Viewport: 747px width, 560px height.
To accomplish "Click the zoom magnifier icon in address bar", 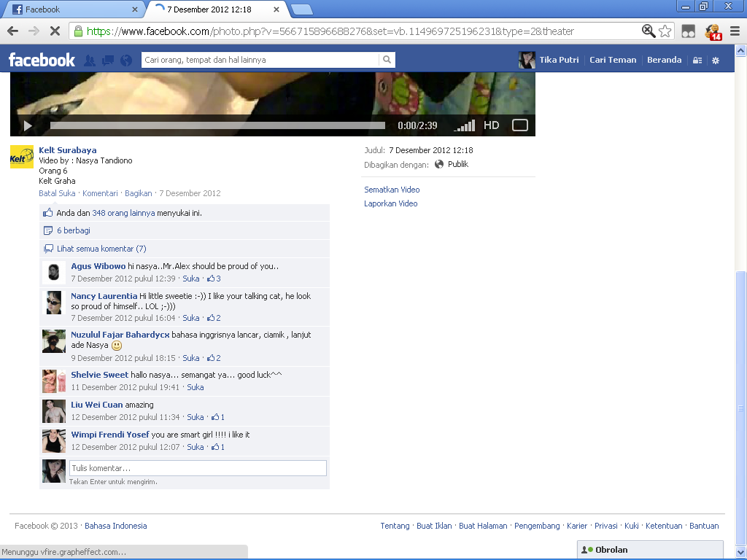I will pyautogui.click(x=649, y=31).
